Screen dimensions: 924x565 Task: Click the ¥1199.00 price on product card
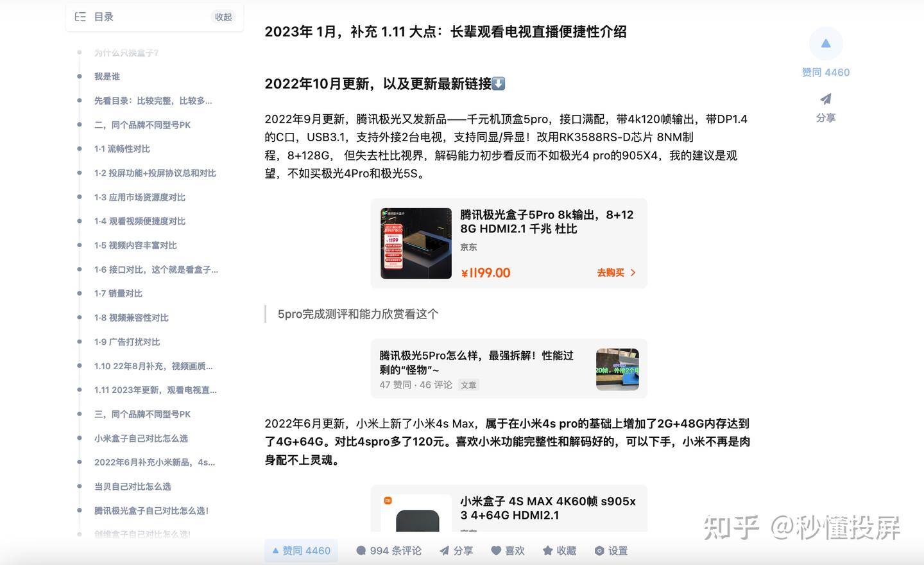click(486, 273)
